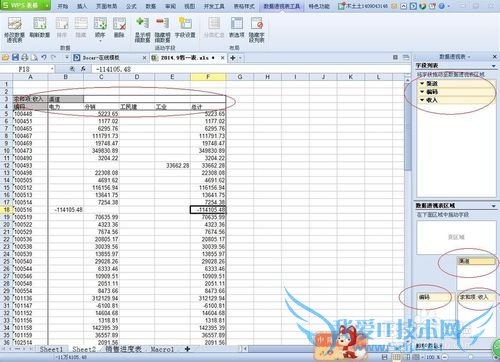Click the undo arrow icon

pos(44,57)
